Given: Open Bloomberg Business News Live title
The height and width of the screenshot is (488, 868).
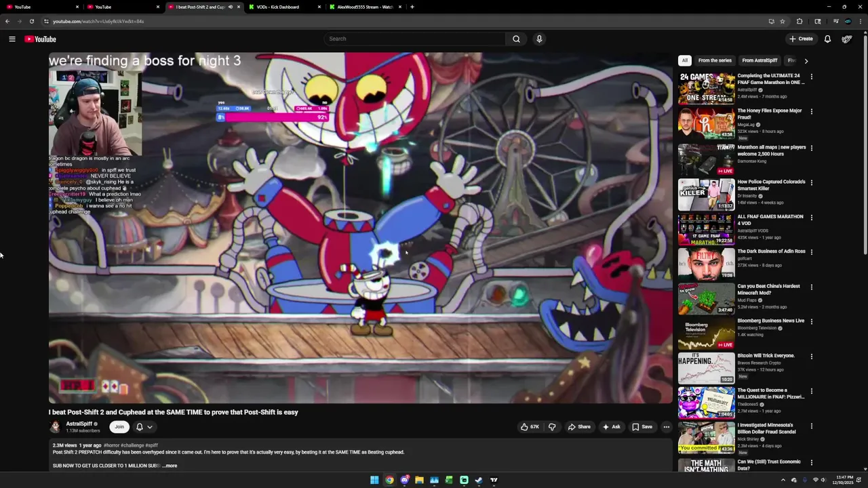Looking at the screenshot, I should pos(771,321).
